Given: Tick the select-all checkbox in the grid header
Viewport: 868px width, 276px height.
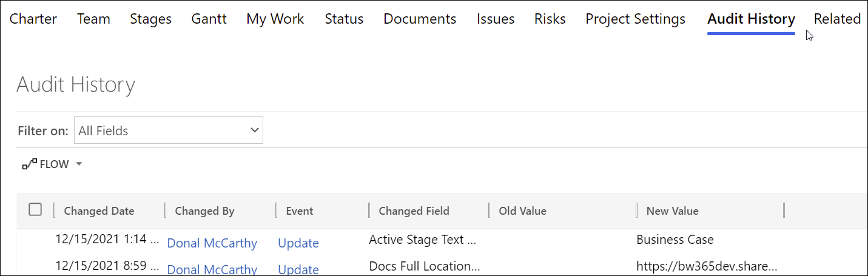Looking at the screenshot, I should [x=35, y=210].
